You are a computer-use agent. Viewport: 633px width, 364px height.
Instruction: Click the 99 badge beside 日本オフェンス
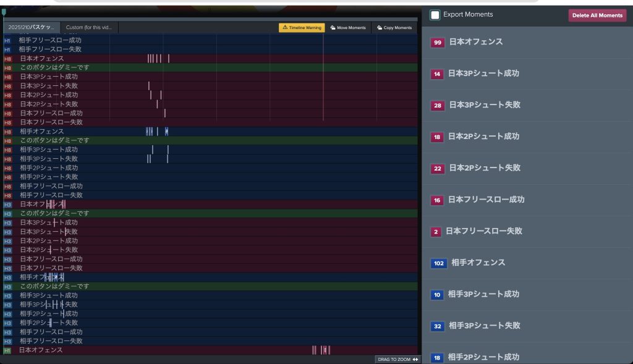tap(438, 43)
